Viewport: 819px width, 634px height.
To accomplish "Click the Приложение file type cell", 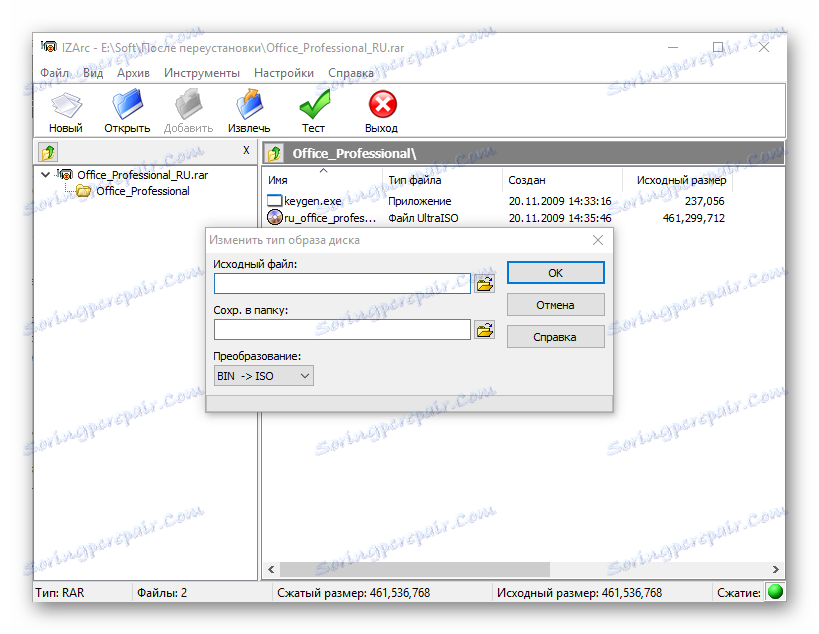I will [419, 201].
